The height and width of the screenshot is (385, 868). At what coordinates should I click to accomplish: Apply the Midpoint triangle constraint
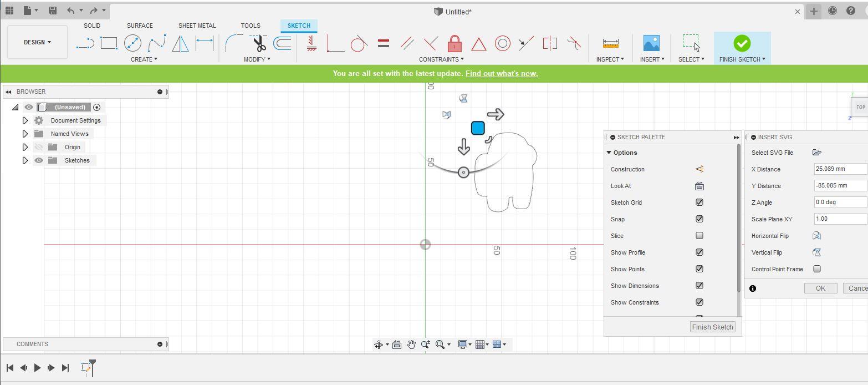click(478, 43)
